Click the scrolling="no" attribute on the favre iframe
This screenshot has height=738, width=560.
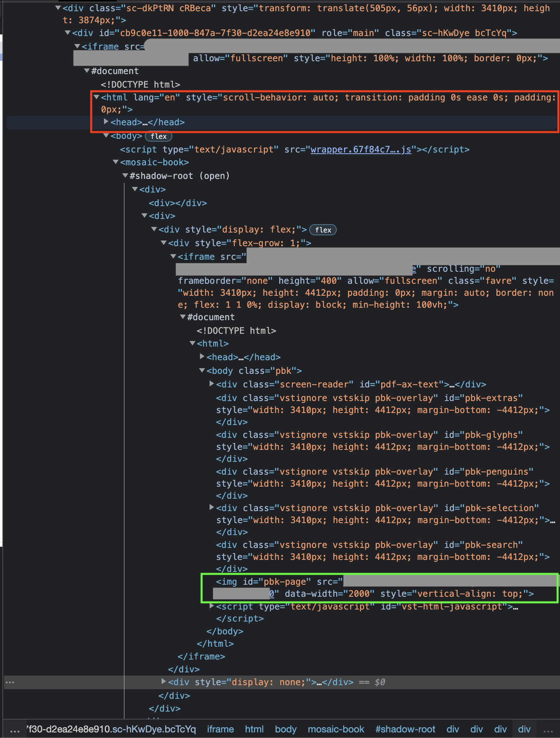click(x=464, y=269)
